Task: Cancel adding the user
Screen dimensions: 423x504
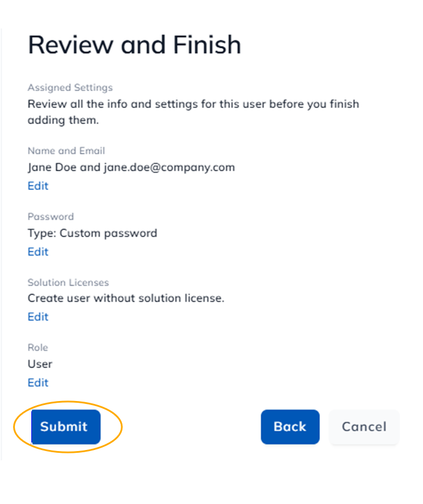Action: pos(364,427)
